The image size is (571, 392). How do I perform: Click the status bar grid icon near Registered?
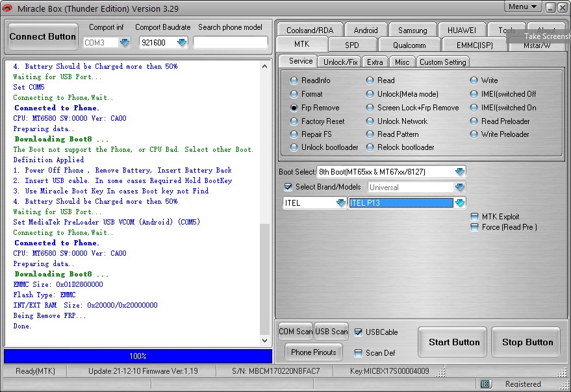485,384
